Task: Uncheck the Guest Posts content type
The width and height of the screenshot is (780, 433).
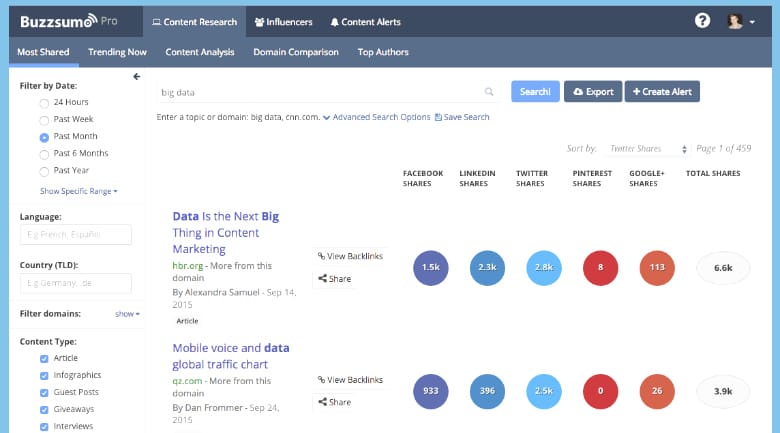Action: pos(44,392)
